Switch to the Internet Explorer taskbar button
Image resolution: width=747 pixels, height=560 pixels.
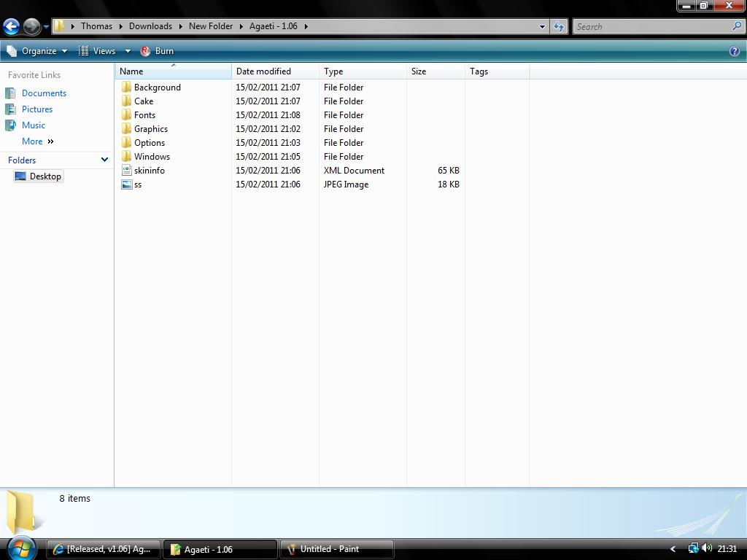coord(104,549)
